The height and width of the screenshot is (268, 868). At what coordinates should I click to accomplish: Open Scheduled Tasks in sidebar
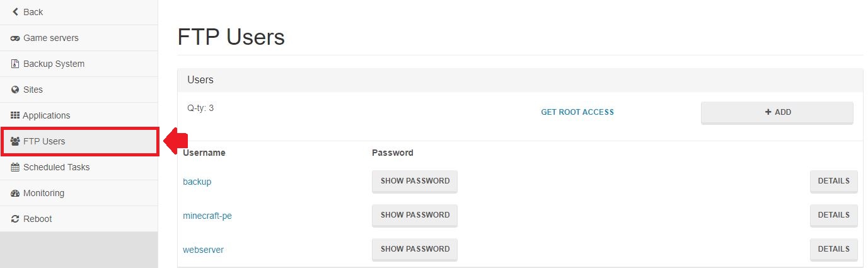pyautogui.click(x=56, y=167)
